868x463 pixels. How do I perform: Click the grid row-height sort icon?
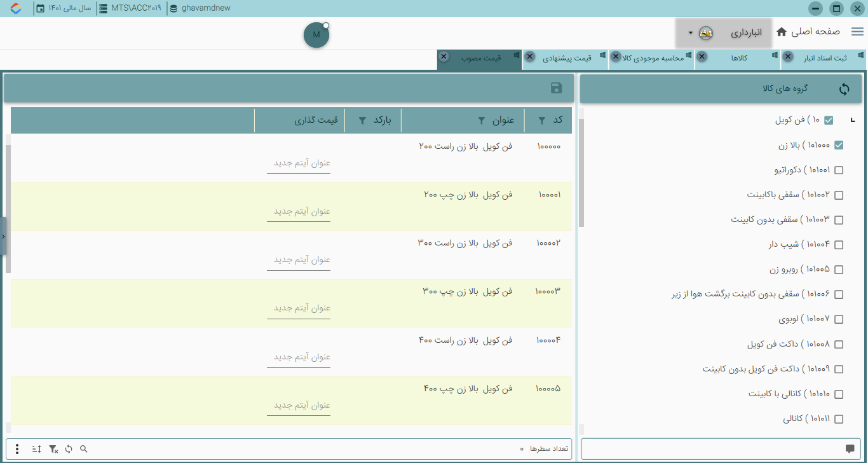coord(36,449)
